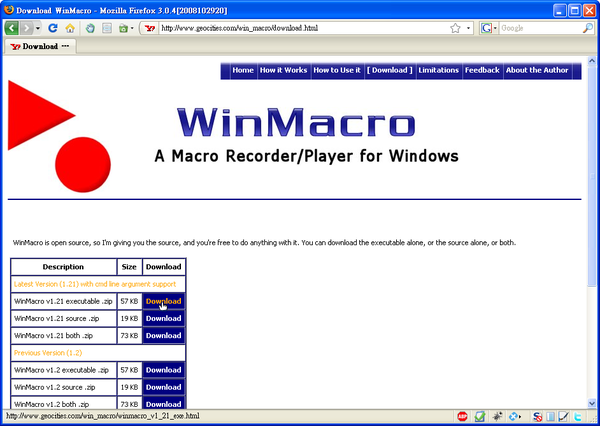The height and width of the screenshot is (426, 600).
Task: Reload the page with the blue refresh icon
Action: pos(53,28)
